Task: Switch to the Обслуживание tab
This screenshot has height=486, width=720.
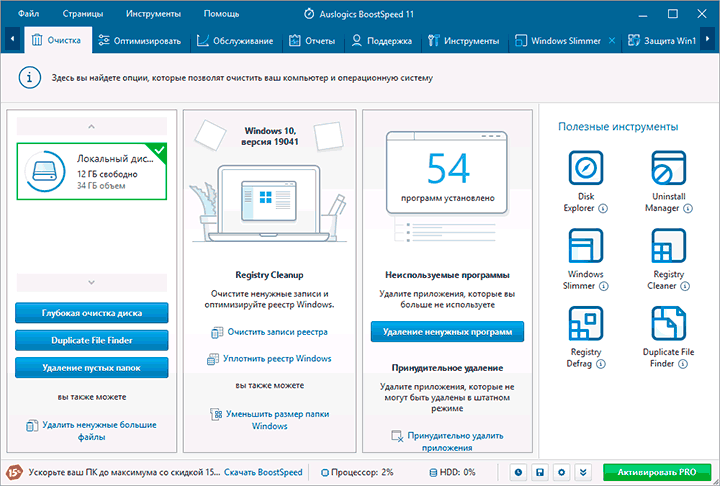Action: [235, 41]
